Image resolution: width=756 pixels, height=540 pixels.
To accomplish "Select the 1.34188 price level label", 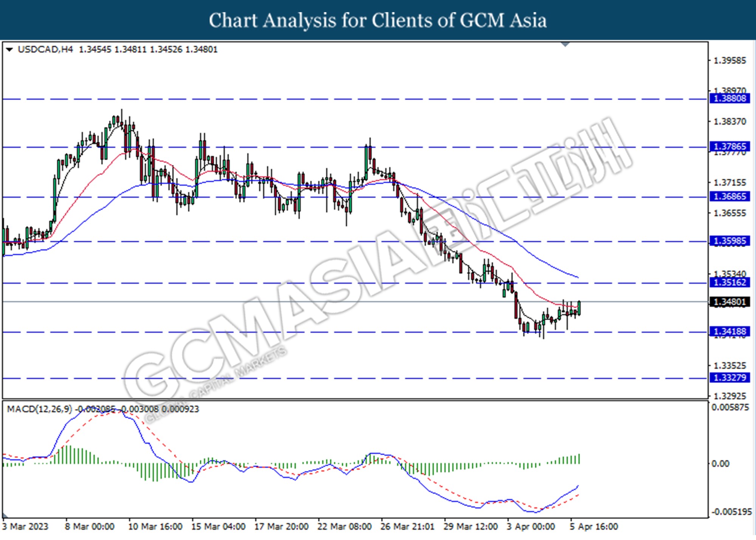I will [x=730, y=332].
